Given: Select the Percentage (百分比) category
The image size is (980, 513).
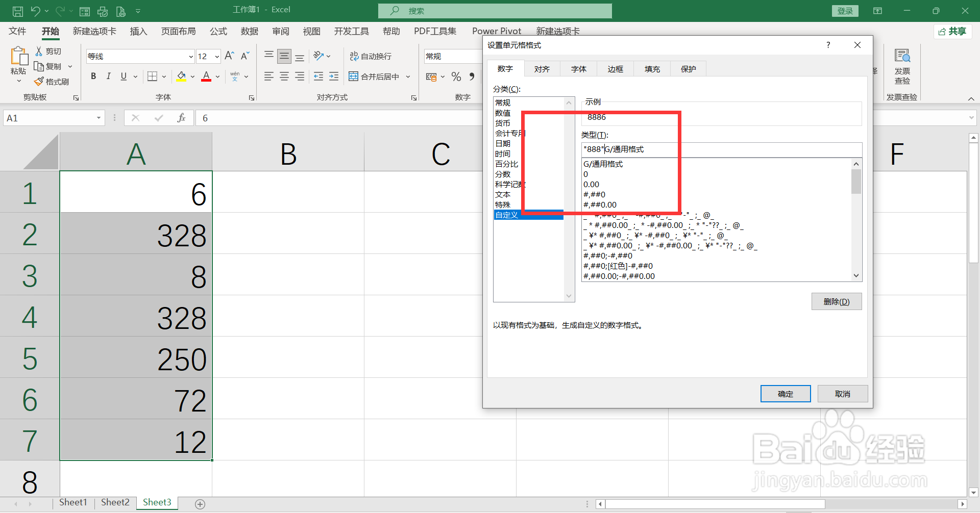Looking at the screenshot, I should pyautogui.click(x=507, y=164).
